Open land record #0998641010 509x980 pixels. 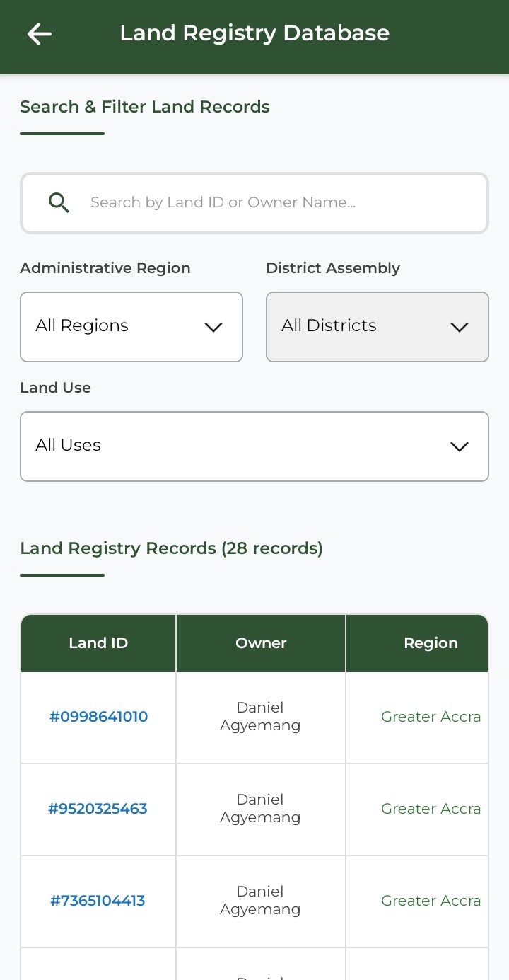tap(98, 717)
